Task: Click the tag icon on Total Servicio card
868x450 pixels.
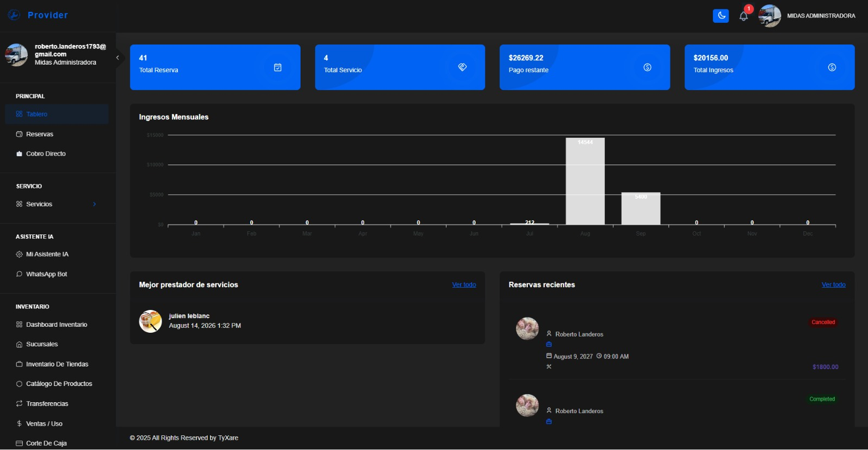Action: click(462, 67)
